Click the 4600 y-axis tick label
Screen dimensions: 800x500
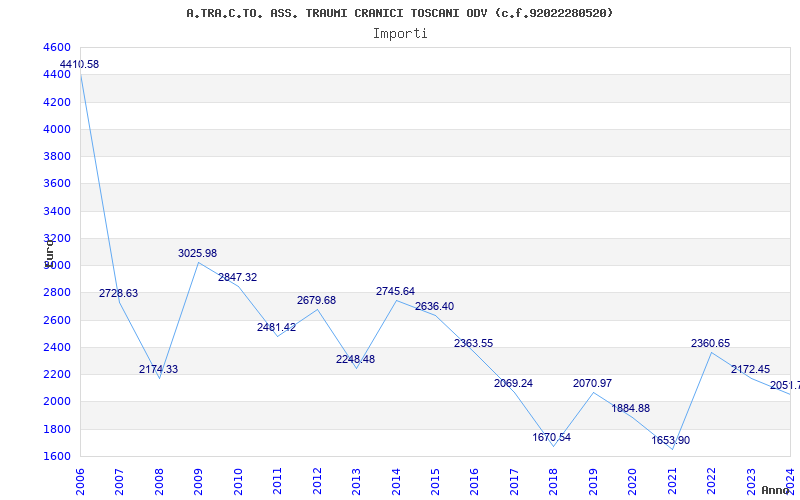(57, 48)
